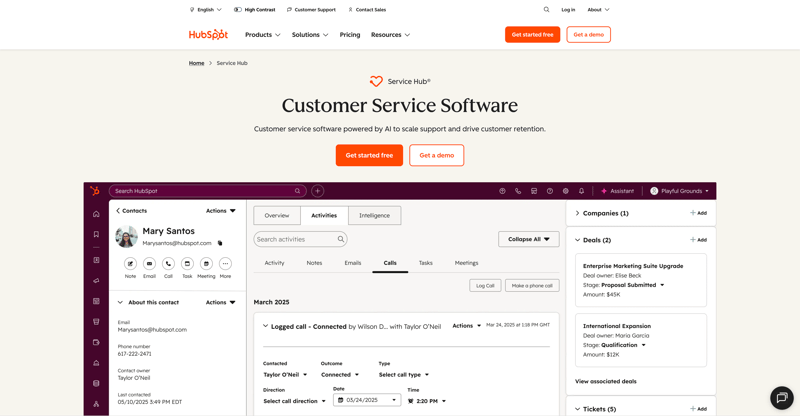The width and height of the screenshot is (800, 416).
Task: Open the help question mark icon
Action: (549, 191)
